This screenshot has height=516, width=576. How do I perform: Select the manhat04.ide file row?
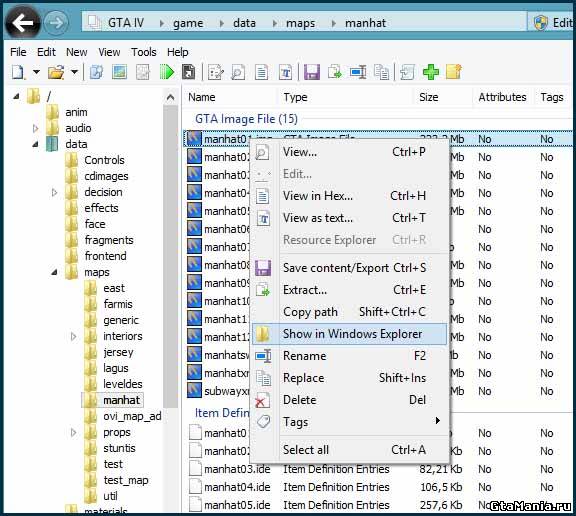[378, 487]
